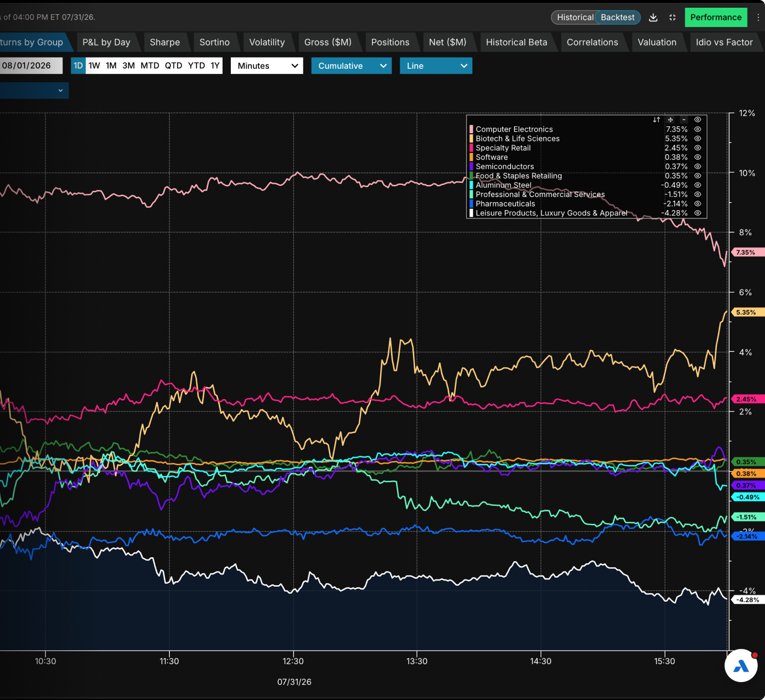Hide the Computer Electronics series
Screen dimensions: 765x700
coord(698,129)
